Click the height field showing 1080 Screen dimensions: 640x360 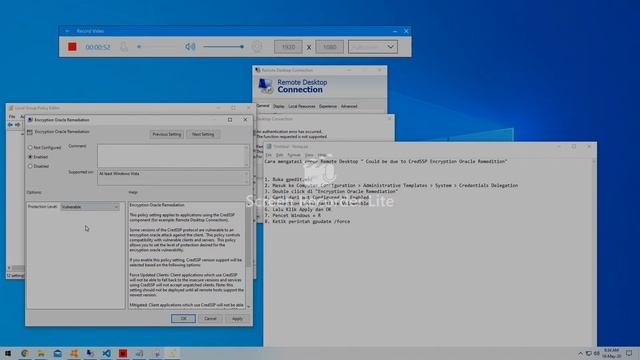coord(329,47)
